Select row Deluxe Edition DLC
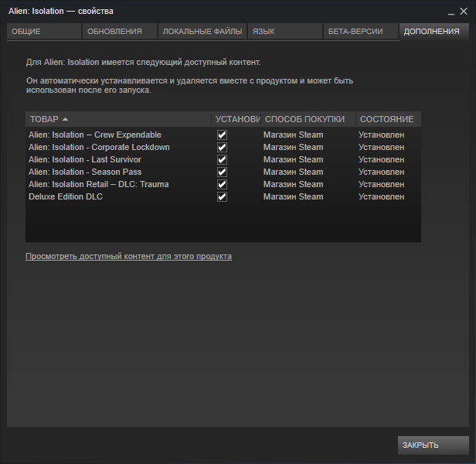Image resolution: width=476 pixels, height=464 pixels. (223, 197)
